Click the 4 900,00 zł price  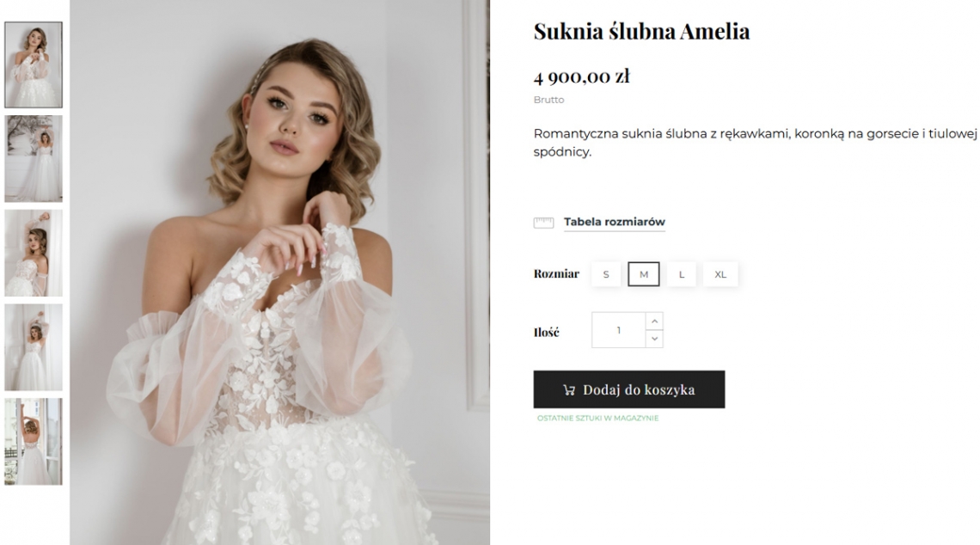click(x=581, y=77)
